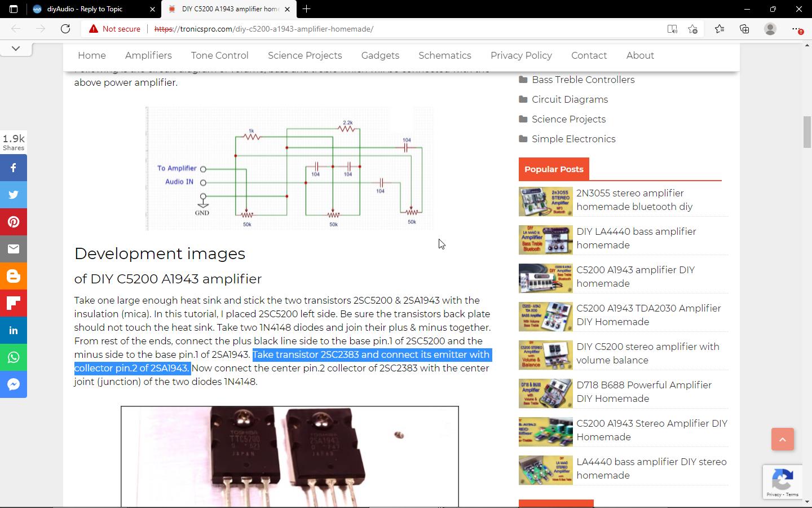
Task: Click the transistors photo image
Action: pos(290,456)
